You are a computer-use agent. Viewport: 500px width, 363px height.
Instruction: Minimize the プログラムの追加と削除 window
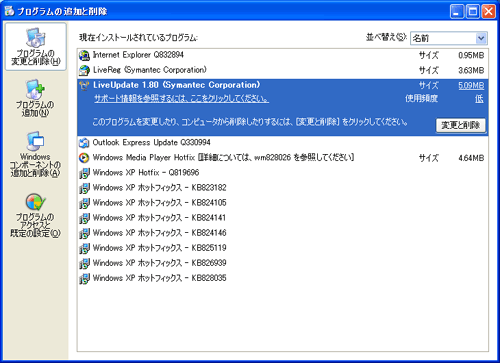tap(457, 11)
